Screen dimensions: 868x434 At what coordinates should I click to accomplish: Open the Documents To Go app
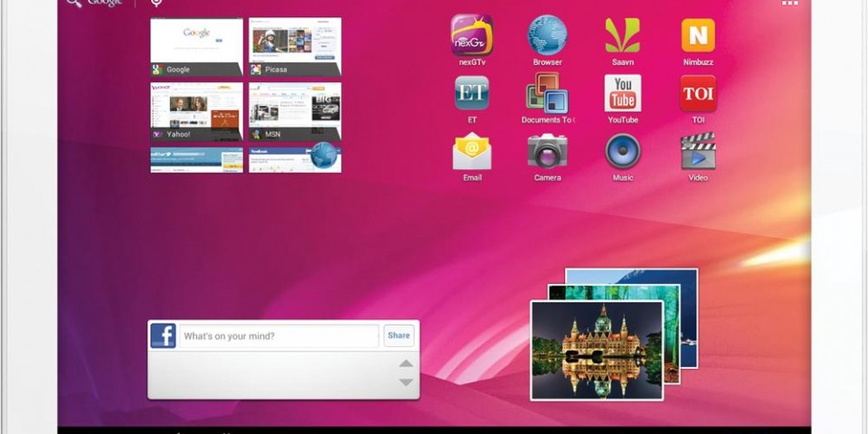click(x=547, y=94)
